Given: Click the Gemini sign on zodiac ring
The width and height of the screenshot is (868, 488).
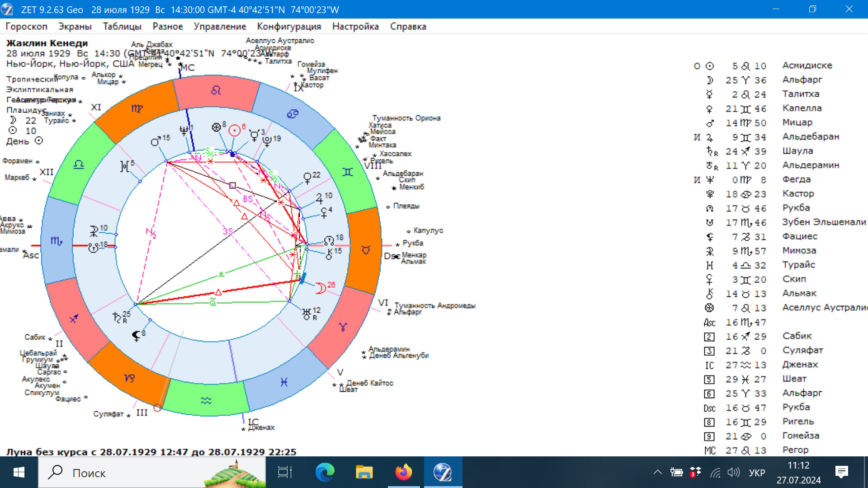Looking at the screenshot, I should coord(347,172).
